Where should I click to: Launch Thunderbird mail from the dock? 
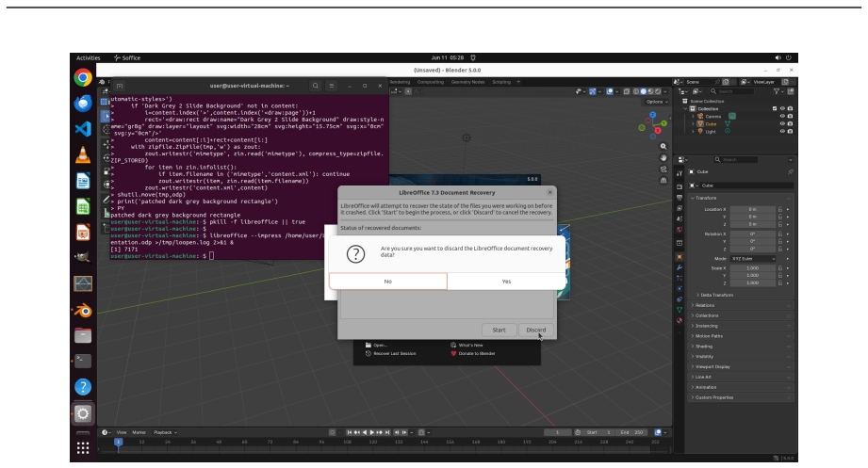pos(83,104)
